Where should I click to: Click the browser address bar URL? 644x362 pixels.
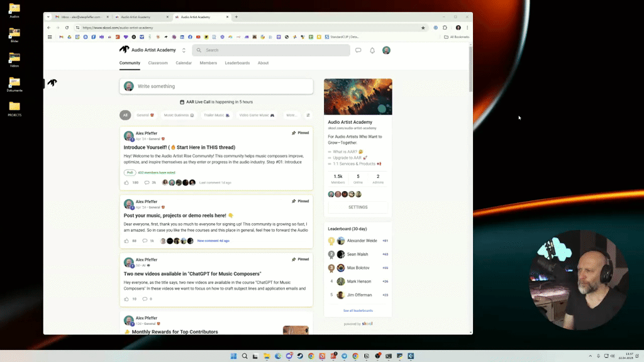118,28
